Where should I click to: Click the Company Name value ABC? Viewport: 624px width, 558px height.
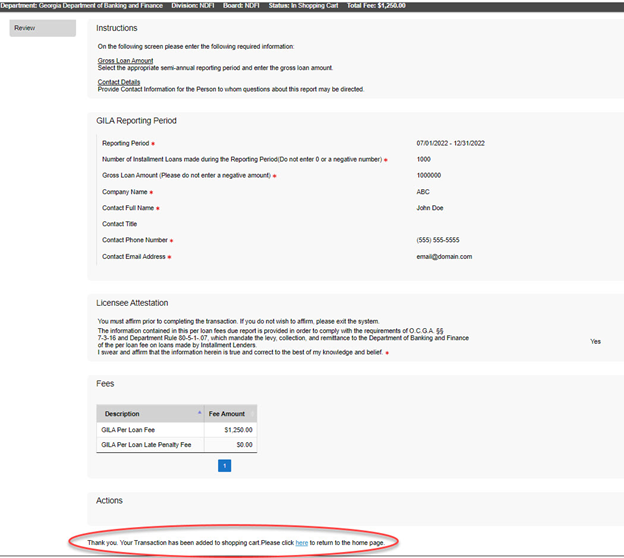pos(423,191)
